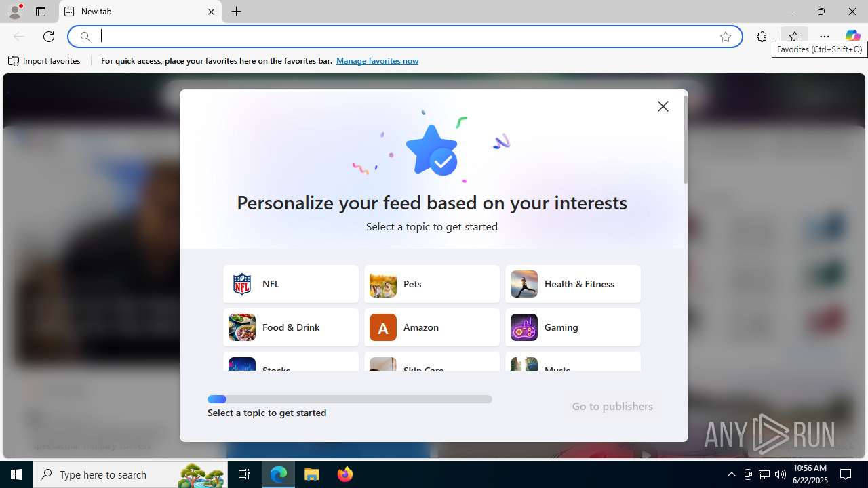Select the Amazon topic

tap(432, 327)
